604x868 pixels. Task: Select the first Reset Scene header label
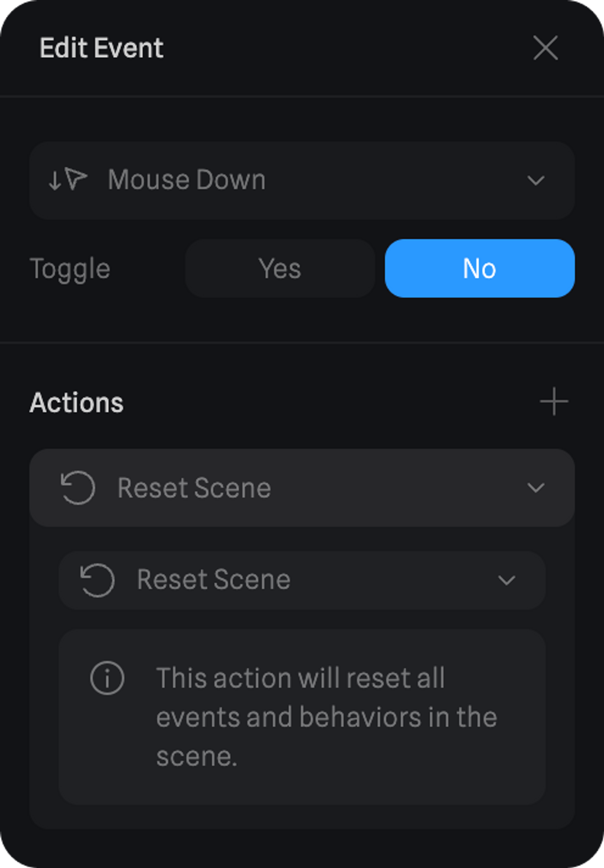click(194, 488)
